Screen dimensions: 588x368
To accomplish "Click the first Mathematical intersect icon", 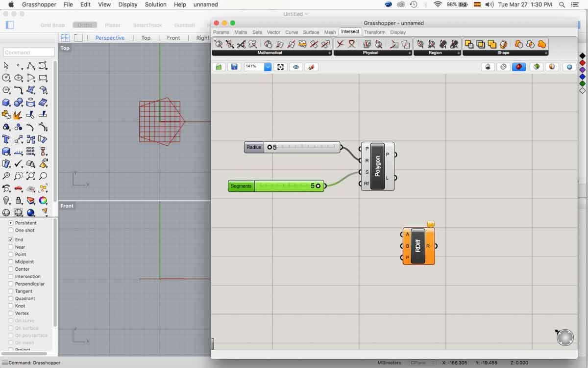I will pos(219,44).
